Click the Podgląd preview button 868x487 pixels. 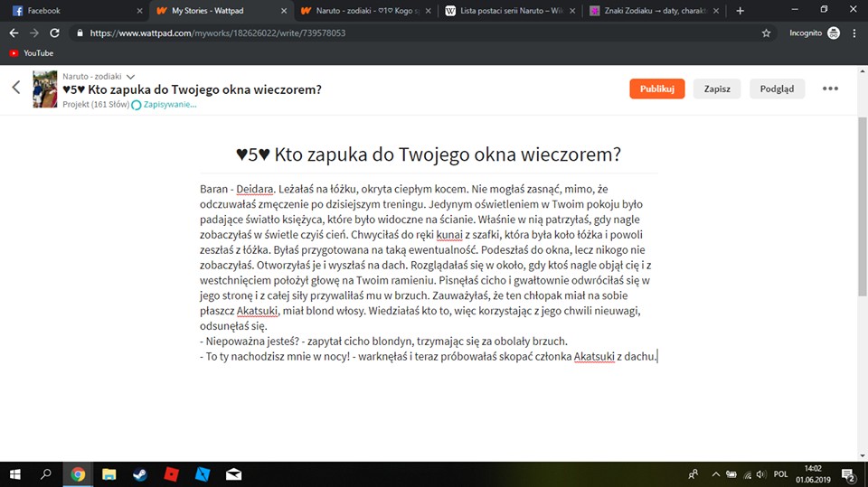[777, 89]
